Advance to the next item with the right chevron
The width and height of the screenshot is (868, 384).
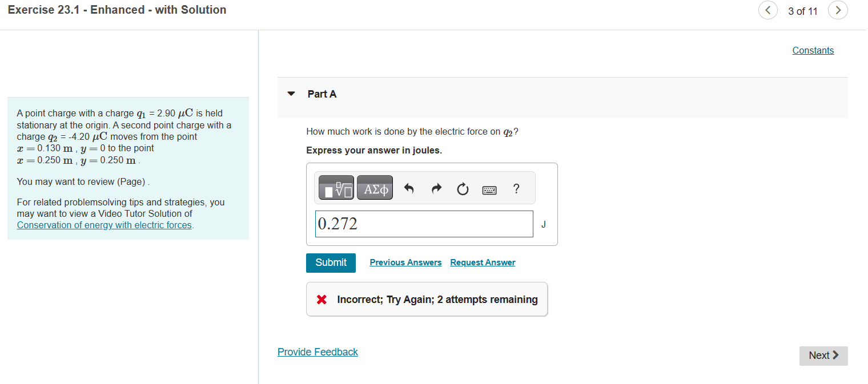point(838,10)
